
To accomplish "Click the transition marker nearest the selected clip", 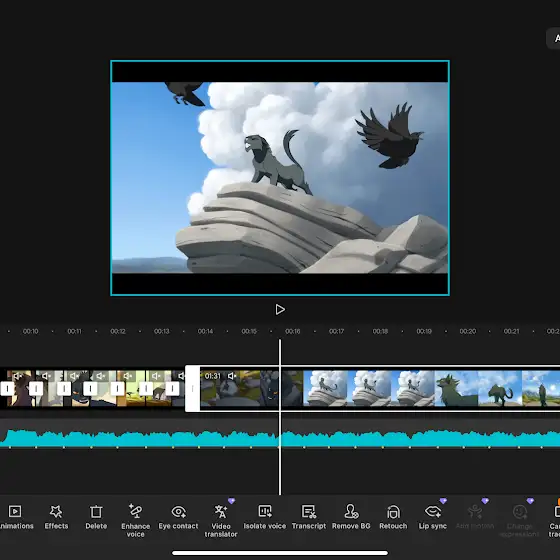I will point(172,389).
